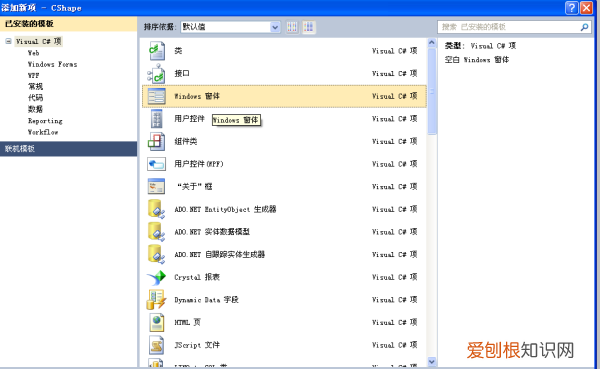The height and width of the screenshot is (369, 600).
Task: Click ADO.NET 实体数据模型 text
Action: 212,232
